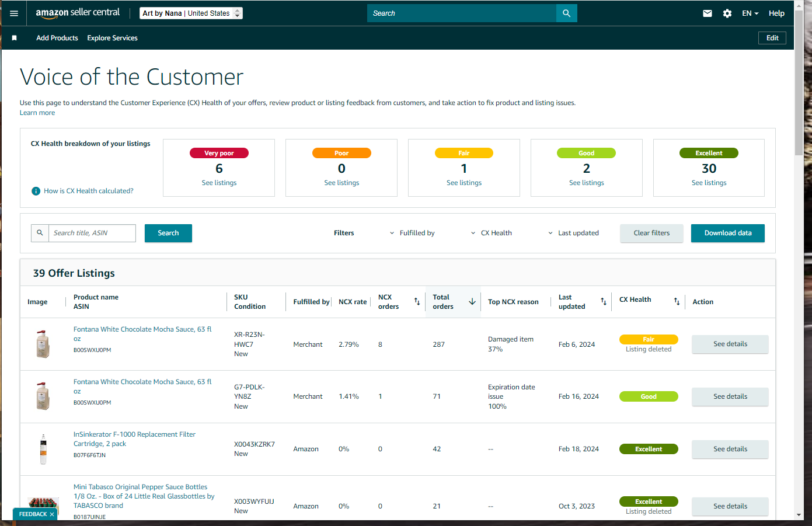812x526 pixels.
Task: Expand the Fulfilled by filter
Action: (x=412, y=233)
